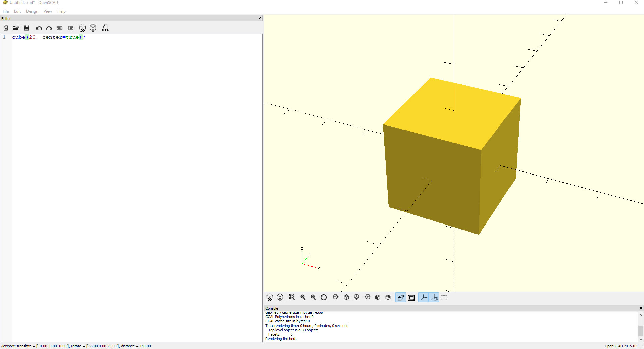Indent the selected code line
The height and width of the screenshot is (349, 644).
(x=70, y=28)
